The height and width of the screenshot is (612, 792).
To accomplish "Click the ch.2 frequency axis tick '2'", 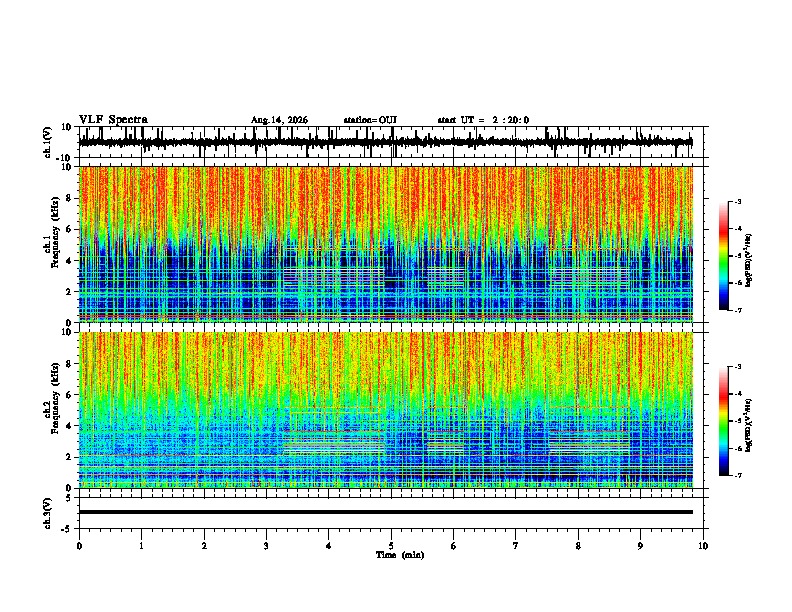I will point(70,457).
